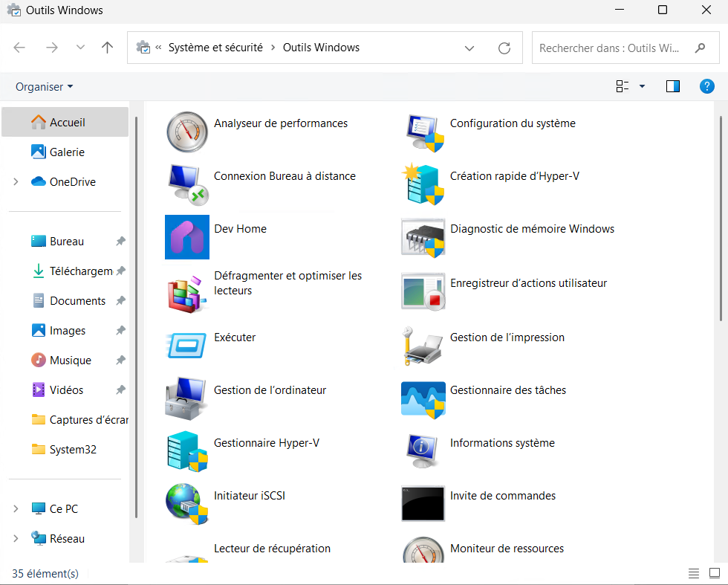This screenshot has width=728, height=585.
Task: Select Accueil in the navigation pane
Action: pos(65,122)
